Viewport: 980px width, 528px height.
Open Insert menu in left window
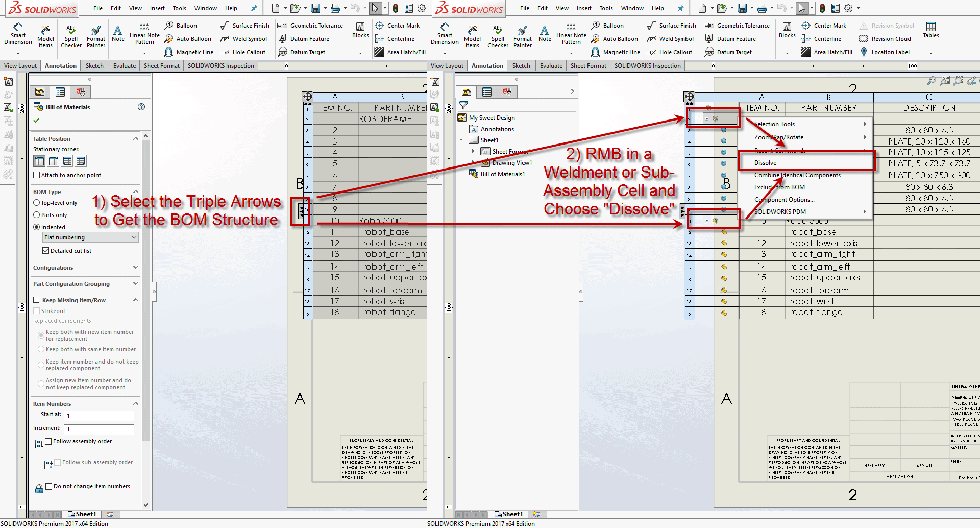tap(157, 8)
